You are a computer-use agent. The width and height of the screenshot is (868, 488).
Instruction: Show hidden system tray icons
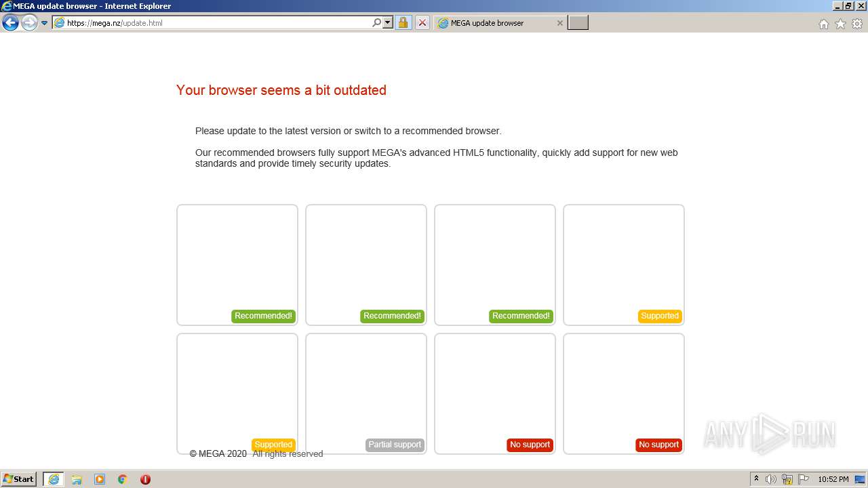(756, 479)
